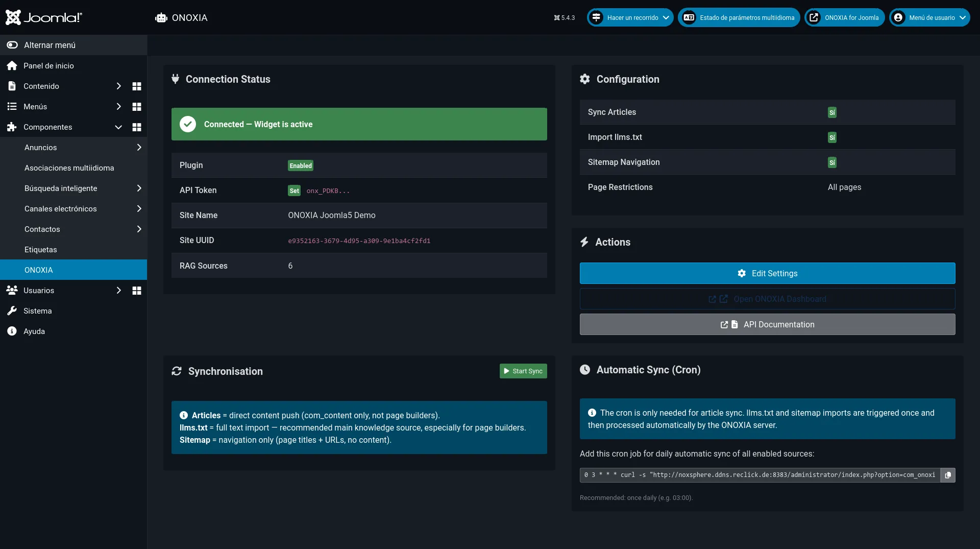Click the info icon in the cron notice
Image resolution: width=980 pixels, height=549 pixels.
[592, 413]
